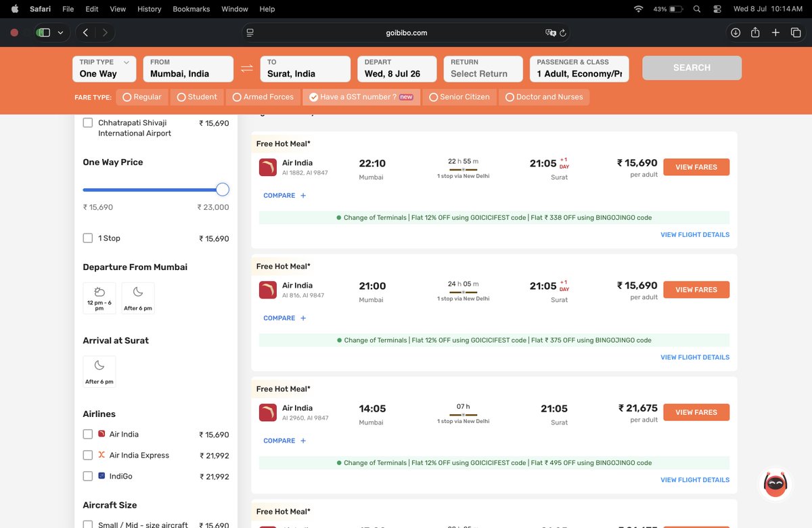812x528 pixels.
Task: Open a new tab with plus icon
Action: coord(775,32)
